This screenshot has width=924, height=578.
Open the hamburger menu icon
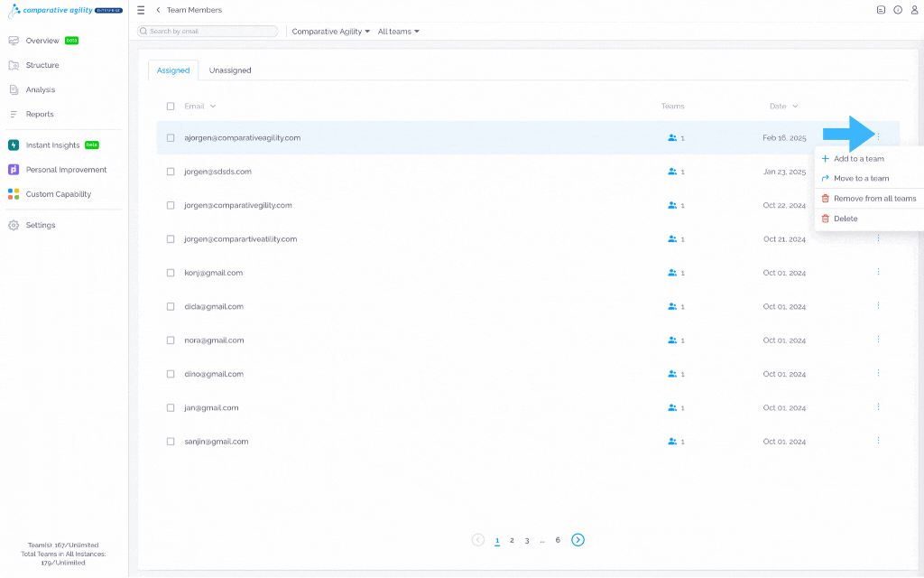141,10
